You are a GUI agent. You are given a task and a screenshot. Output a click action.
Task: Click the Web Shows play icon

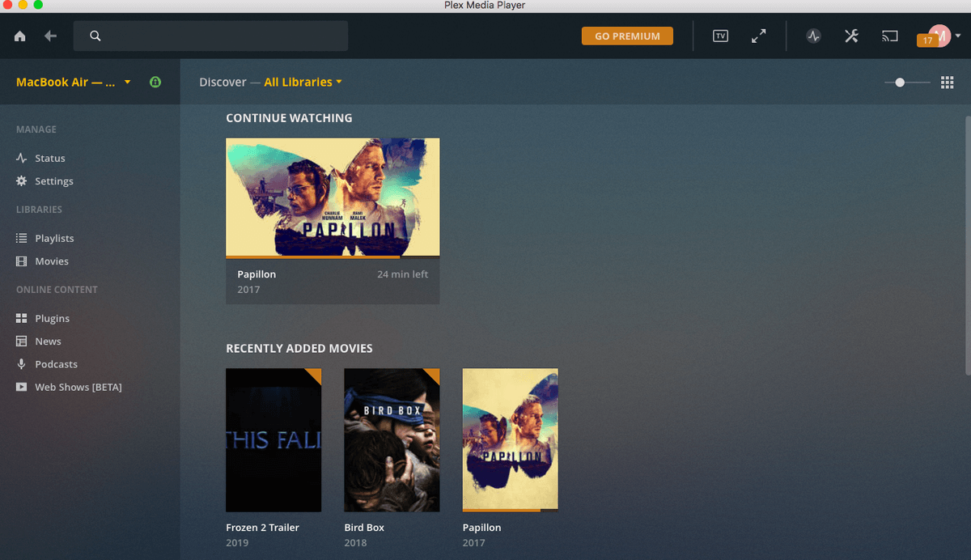point(22,388)
